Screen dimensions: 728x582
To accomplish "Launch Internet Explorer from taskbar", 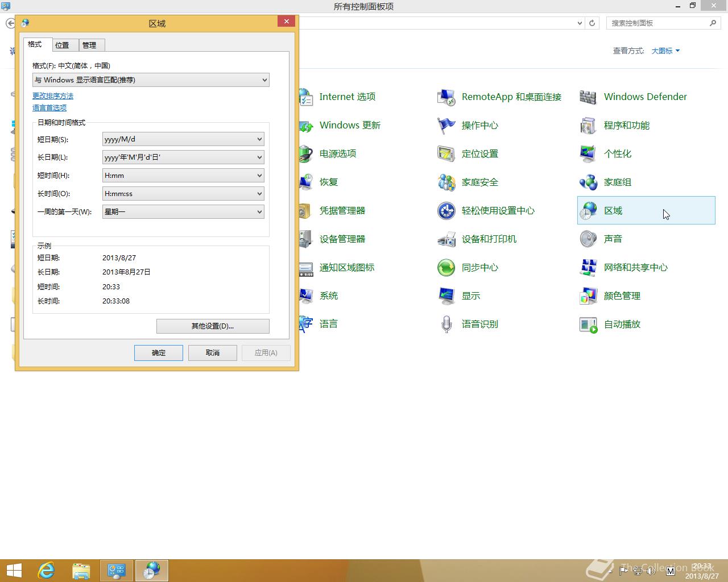I will tap(46, 571).
